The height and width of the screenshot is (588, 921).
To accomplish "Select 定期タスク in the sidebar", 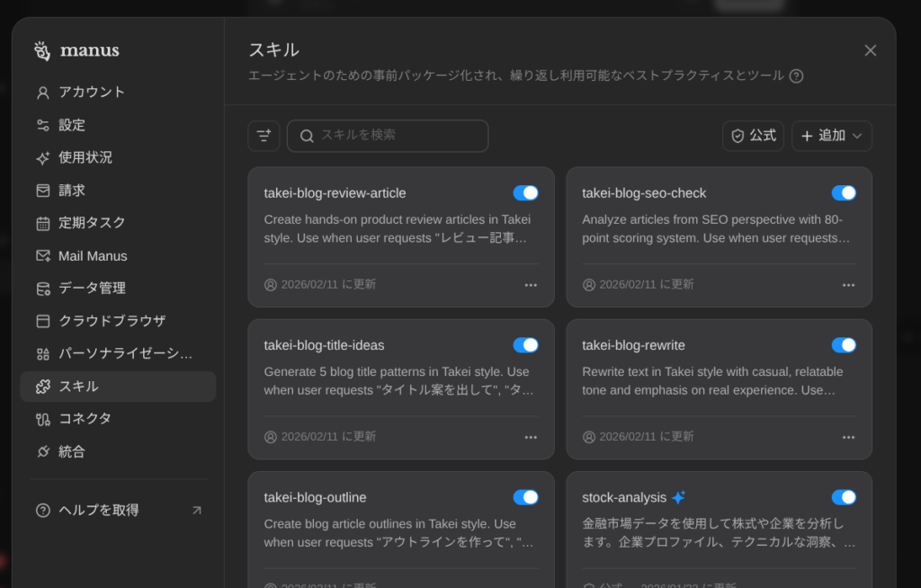I will point(92,223).
